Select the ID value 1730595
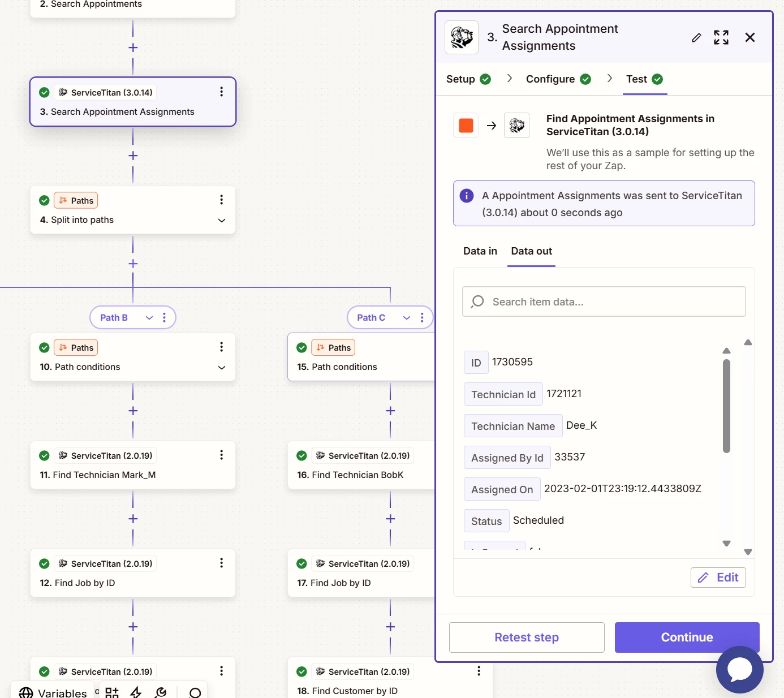 click(x=512, y=362)
